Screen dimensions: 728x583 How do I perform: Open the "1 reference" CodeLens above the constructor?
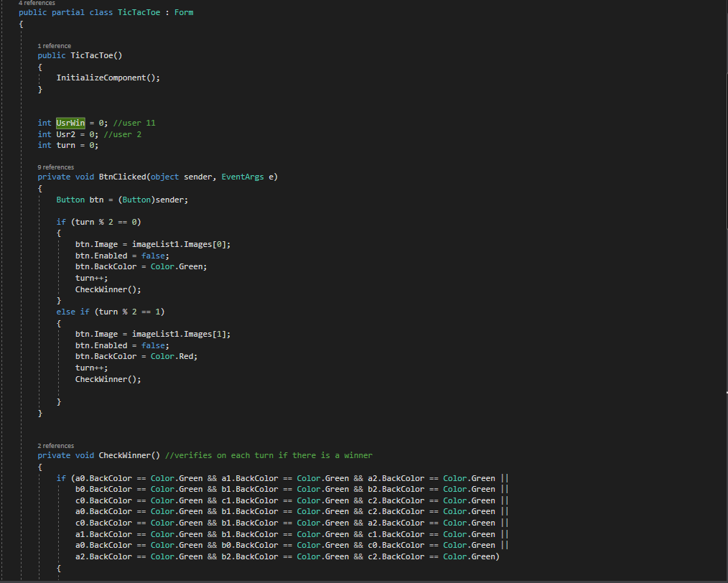(x=55, y=46)
